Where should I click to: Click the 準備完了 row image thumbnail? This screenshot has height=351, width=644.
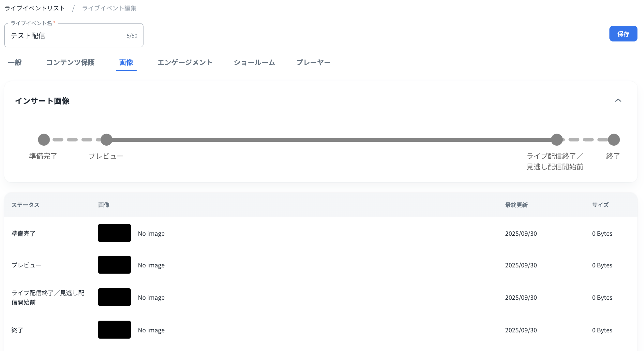(x=114, y=233)
